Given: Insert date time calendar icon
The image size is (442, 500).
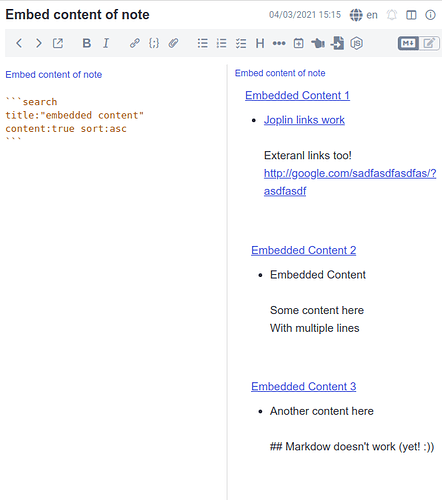Looking at the screenshot, I should (298, 43).
